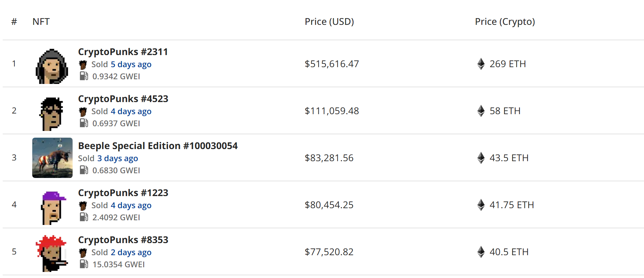Image resolution: width=644 pixels, height=278 pixels.
Task: Open the Beeple bull artwork thumbnail
Action: 52,158
